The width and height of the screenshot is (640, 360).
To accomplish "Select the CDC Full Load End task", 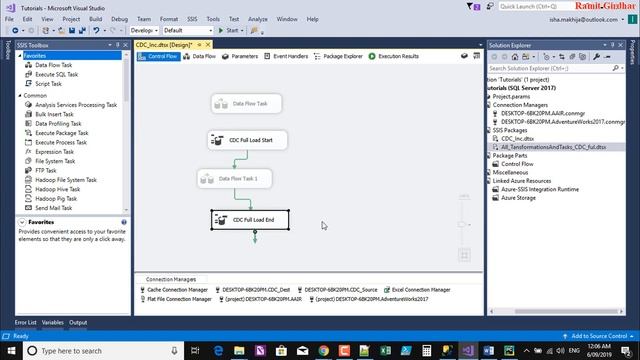I will (x=250, y=220).
